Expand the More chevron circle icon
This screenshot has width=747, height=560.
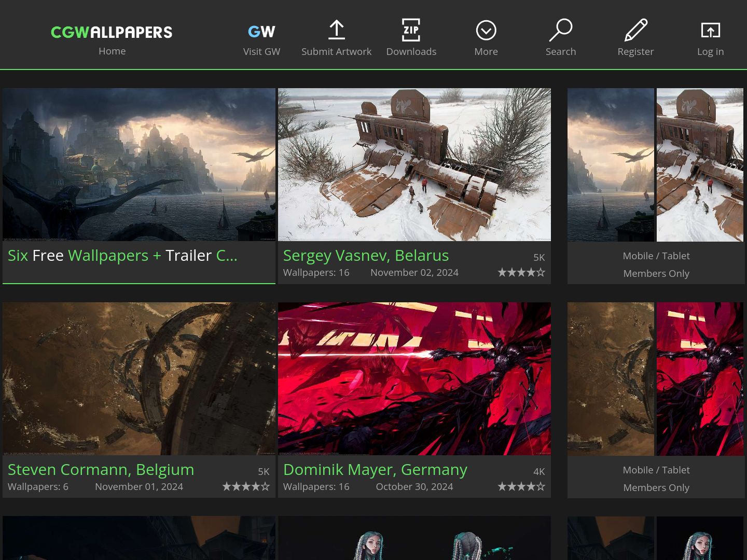coord(486,31)
